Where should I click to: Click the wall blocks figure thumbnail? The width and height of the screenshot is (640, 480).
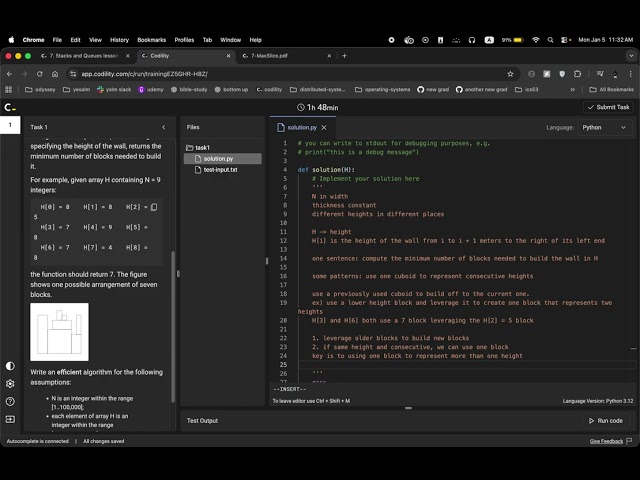click(59, 332)
